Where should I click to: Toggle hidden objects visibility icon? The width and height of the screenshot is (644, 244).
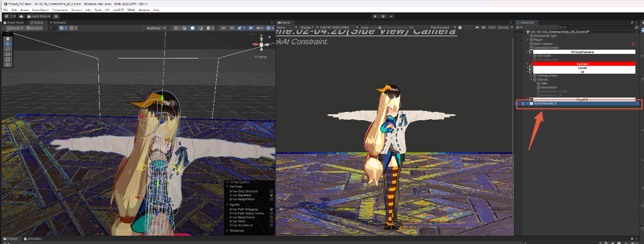251,28
